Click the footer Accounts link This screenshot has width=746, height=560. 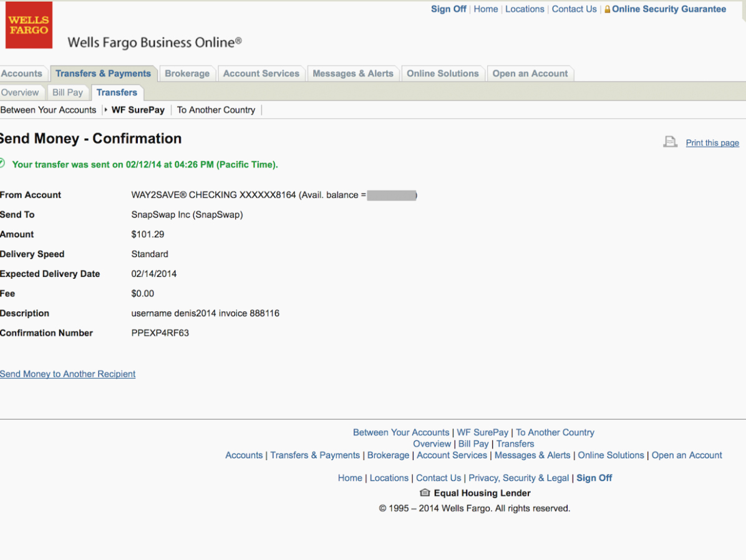244,455
